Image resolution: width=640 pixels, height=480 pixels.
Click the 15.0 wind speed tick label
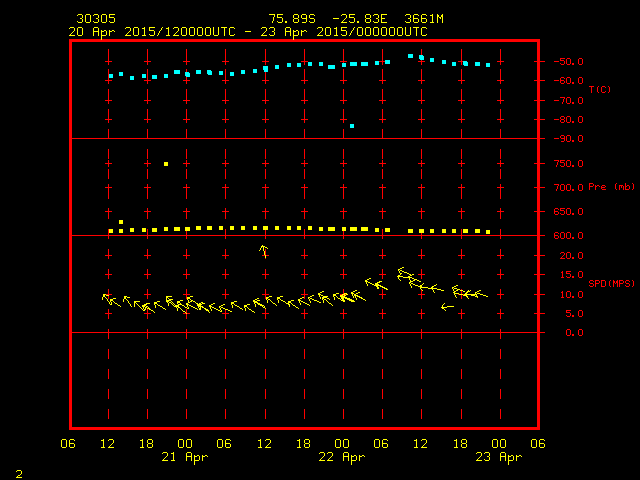(571, 275)
